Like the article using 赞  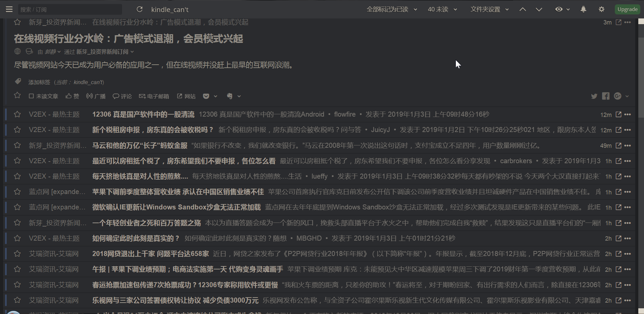[72, 96]
